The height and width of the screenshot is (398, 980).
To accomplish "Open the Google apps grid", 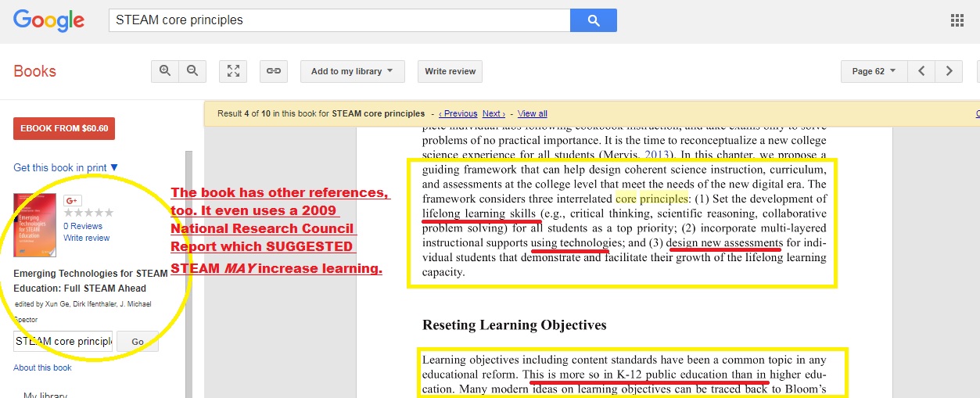I will click(957, 20).
